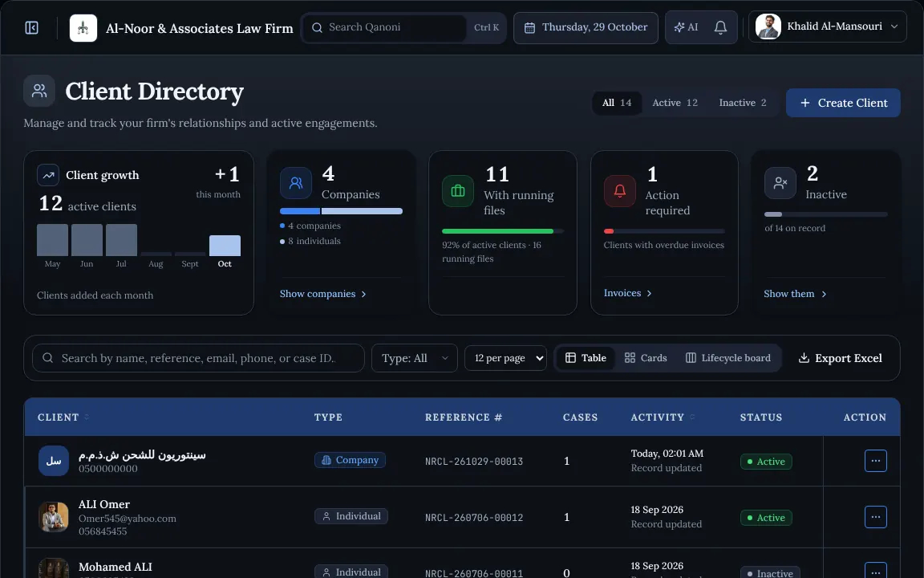Collapse the sidebar panel icon
The image size is (924, 578).
[x=32, y=28]
